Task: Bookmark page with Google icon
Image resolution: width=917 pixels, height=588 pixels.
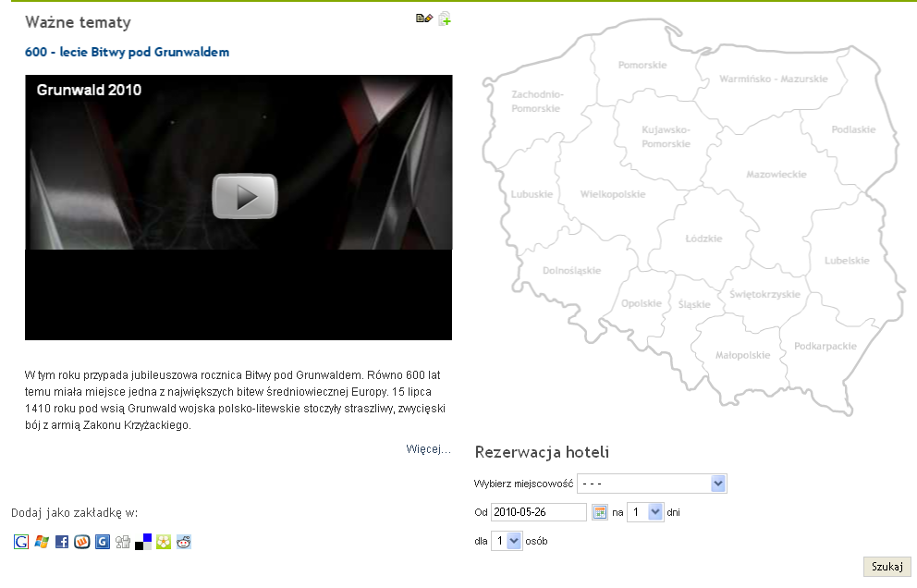Action: coord(21,542)
